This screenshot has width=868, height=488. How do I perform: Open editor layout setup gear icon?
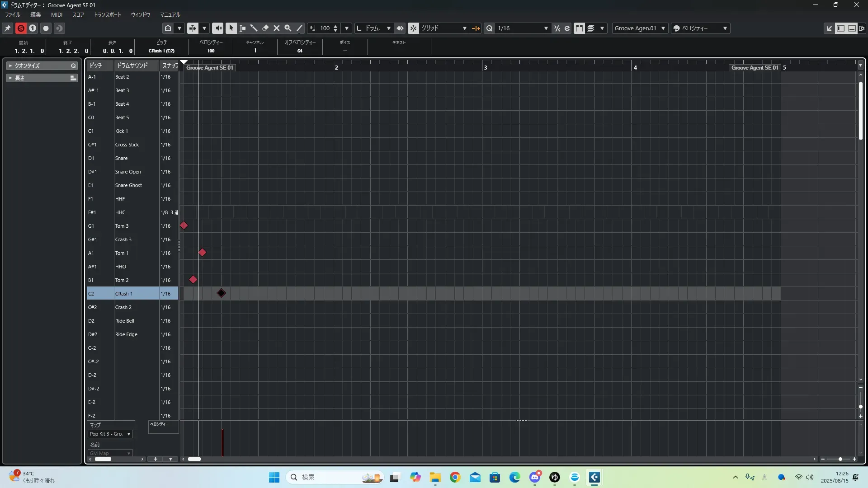pyautogui.click(x=862, y=28)
